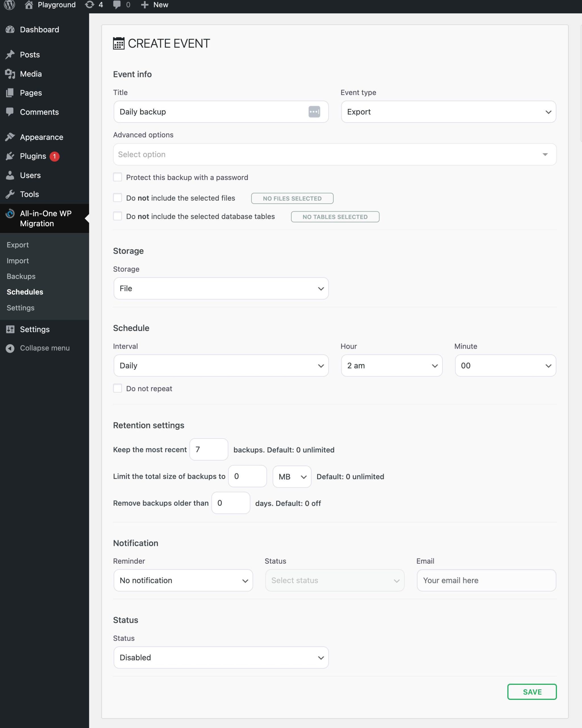Viewport: 582px width, 728px height.
Task: Click the WordPress logo icon
Action: 9,5
